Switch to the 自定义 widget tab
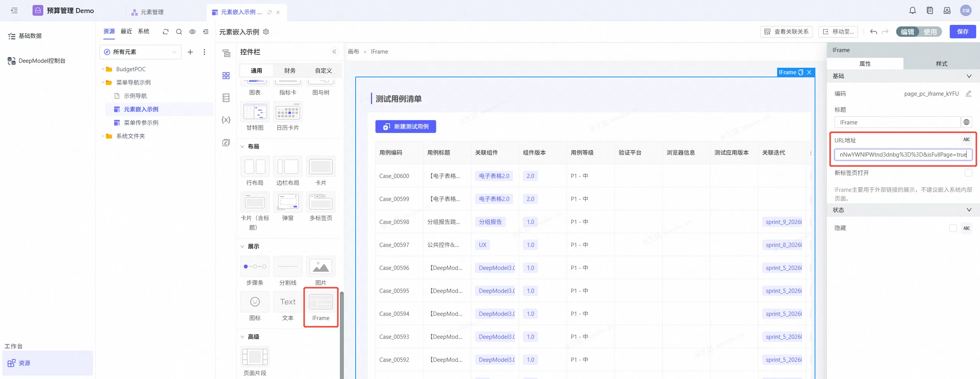Screen dimensions: 980x379 point(323,70)
